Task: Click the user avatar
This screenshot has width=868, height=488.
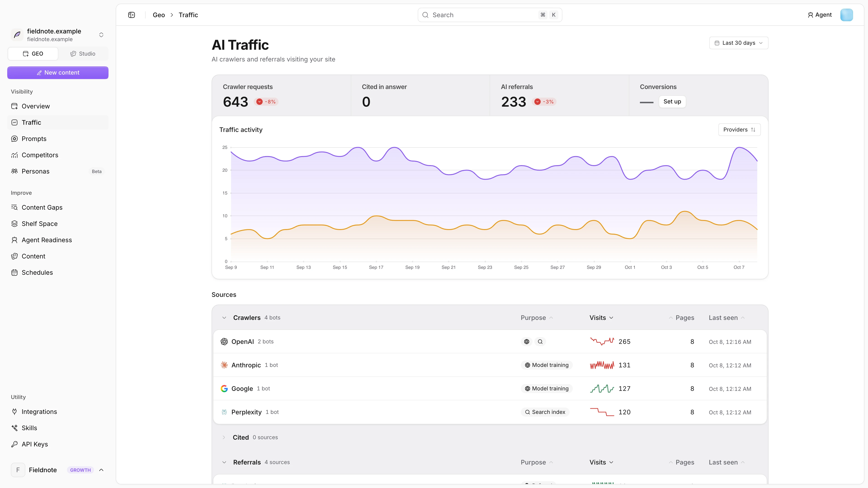Action: click(x=847, y=15)
